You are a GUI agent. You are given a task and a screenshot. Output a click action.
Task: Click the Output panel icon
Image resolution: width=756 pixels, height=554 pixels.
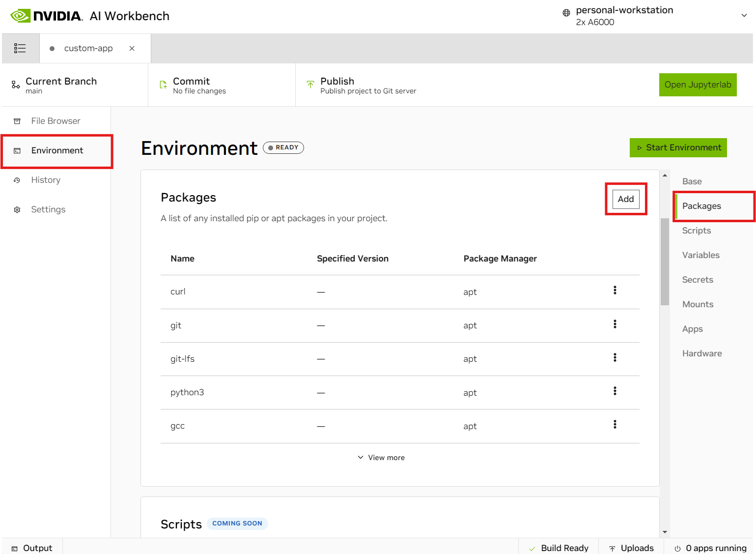[15, 549]
